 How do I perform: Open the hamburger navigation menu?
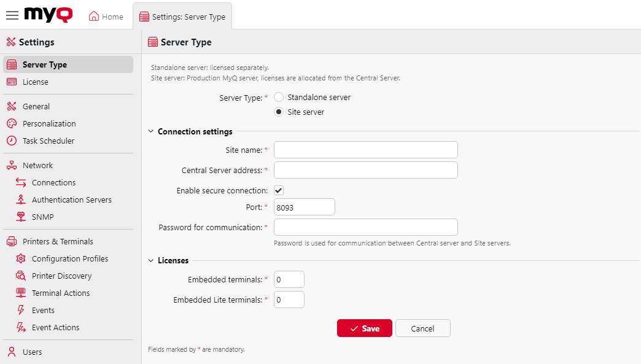[12, 15]
